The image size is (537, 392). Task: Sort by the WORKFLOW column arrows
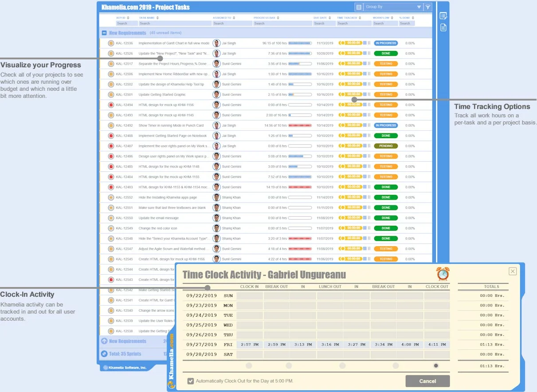pyautogui.click(x=393, y=18)
